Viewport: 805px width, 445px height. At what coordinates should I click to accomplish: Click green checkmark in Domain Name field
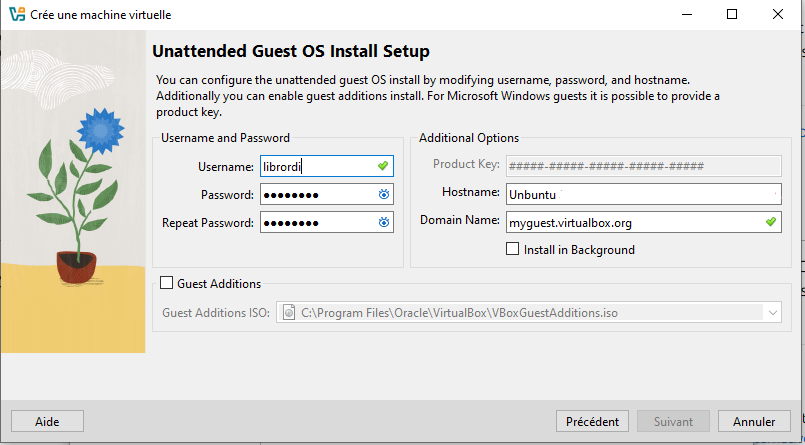coord(770,222)
